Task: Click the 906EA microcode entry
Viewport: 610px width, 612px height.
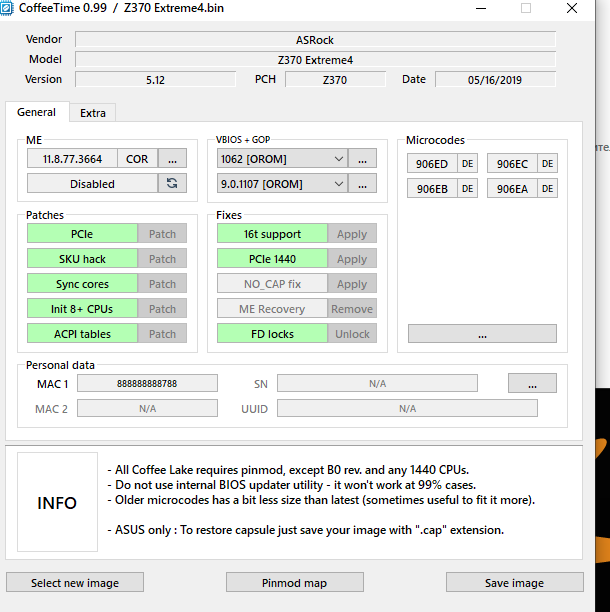Action: coord(512,189)
